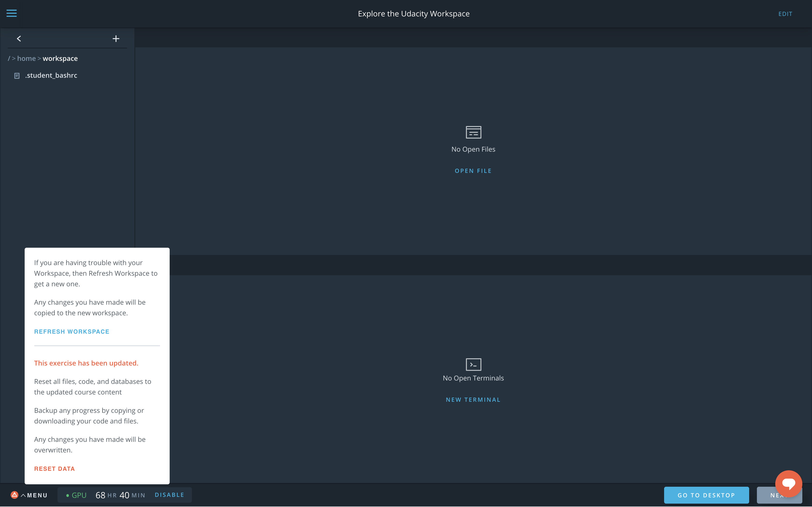Collapse the file browser sidebar

19,38
